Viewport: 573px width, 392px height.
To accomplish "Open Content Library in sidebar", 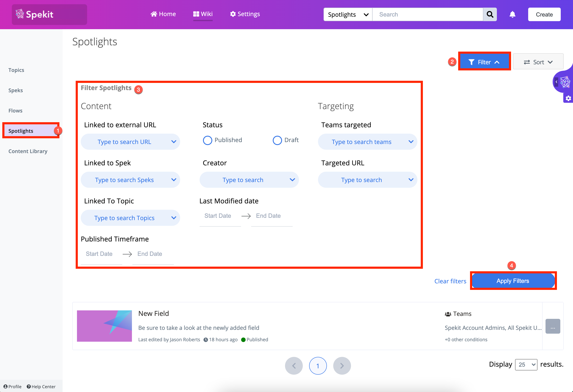I will pos(28,151).
